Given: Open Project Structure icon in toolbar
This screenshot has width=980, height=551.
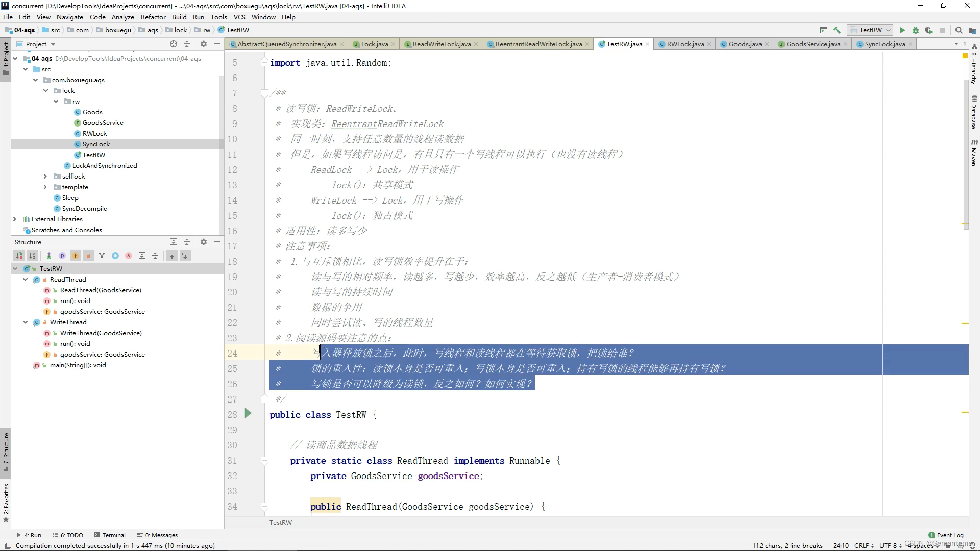Looking at the screenshot, I should click(971, 30).
